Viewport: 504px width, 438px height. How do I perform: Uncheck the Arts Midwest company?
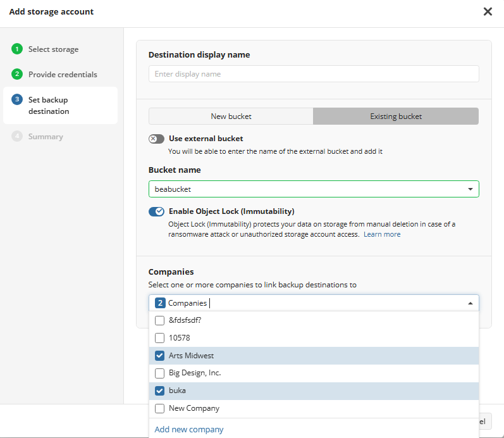coord(159,356)
